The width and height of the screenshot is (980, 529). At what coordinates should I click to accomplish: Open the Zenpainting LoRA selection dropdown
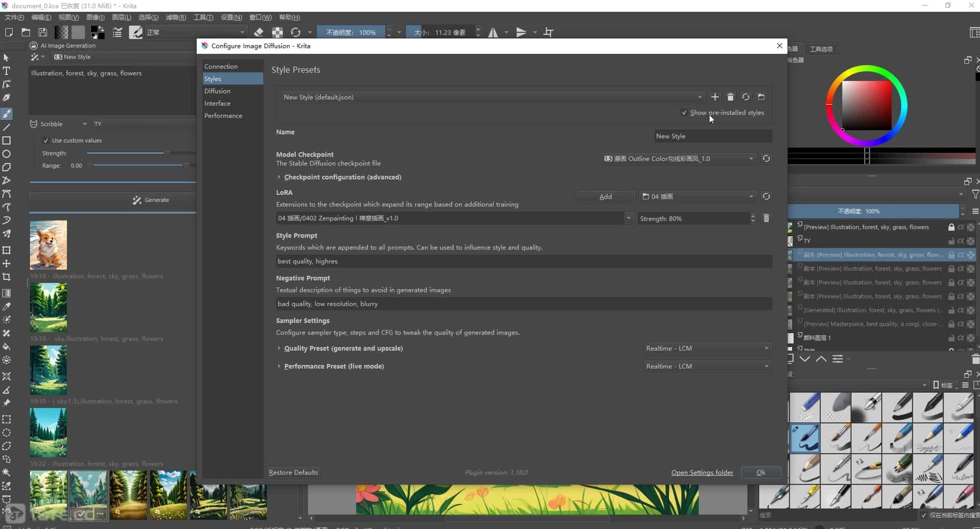click(454, 218)
